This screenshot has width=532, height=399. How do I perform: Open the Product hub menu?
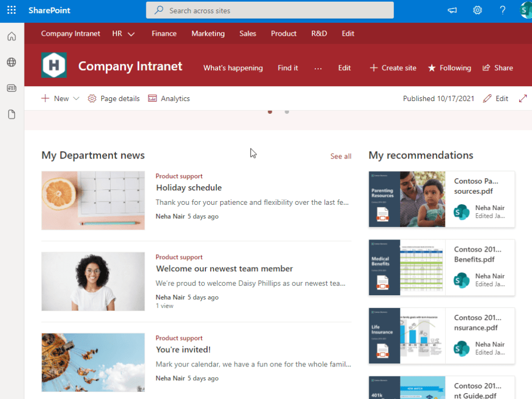[x=284, y=34]
